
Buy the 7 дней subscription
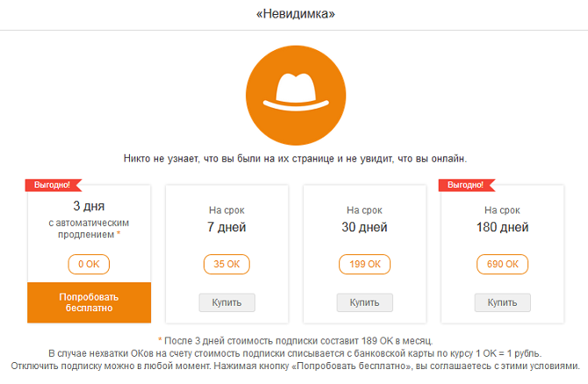click(227, 302)
